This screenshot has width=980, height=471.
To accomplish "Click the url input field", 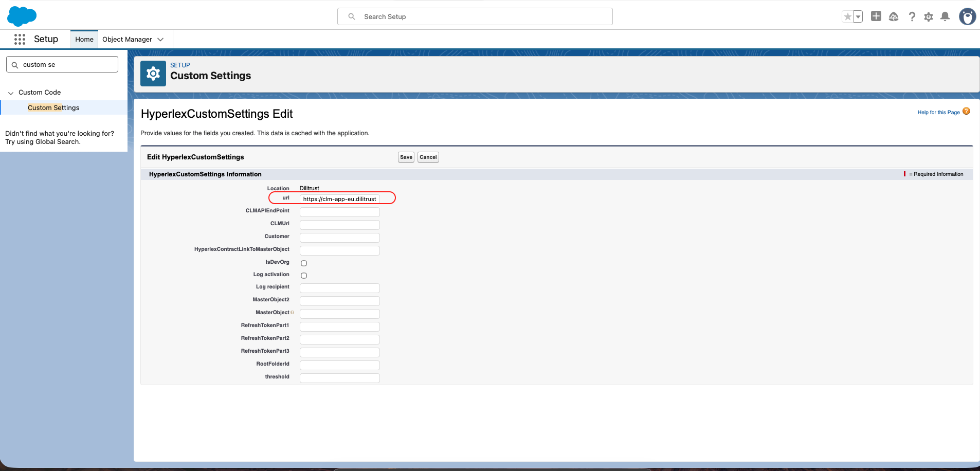I will (x=340, y=199).
